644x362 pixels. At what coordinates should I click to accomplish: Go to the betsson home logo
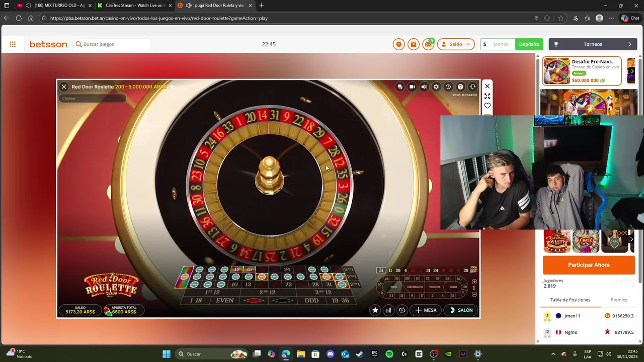48,44
